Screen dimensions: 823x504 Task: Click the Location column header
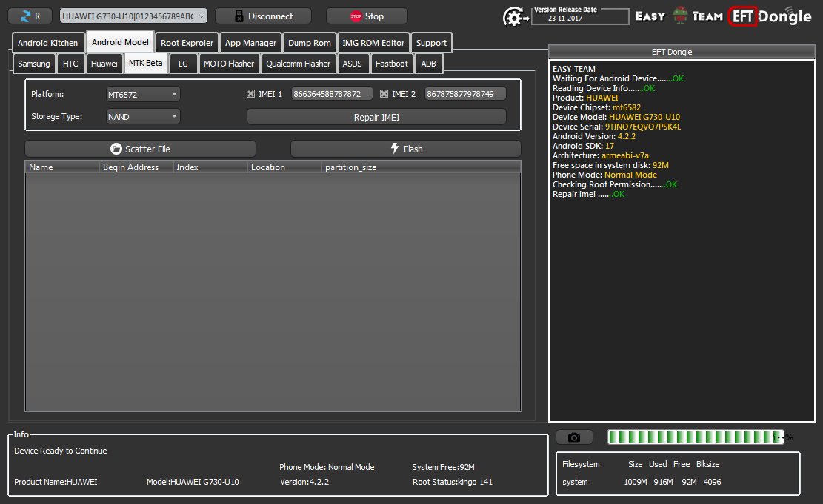(x=284, y=167)
